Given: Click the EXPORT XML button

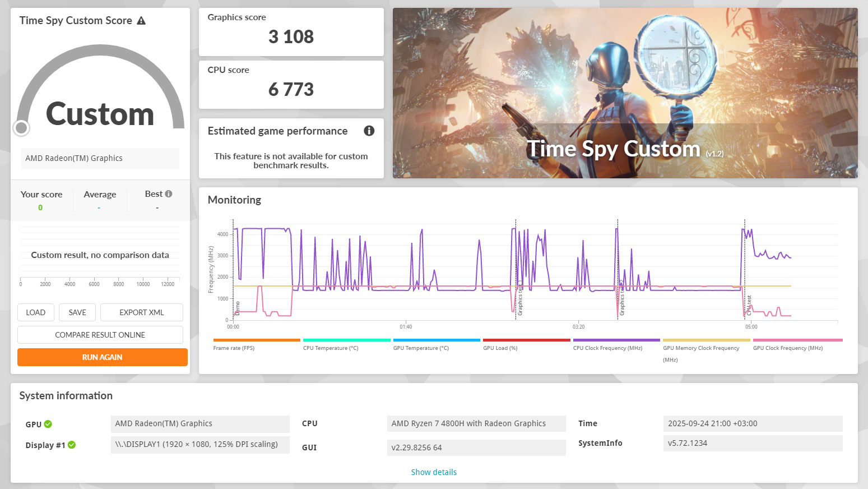Looking at the screenshot, I should 142,312.
